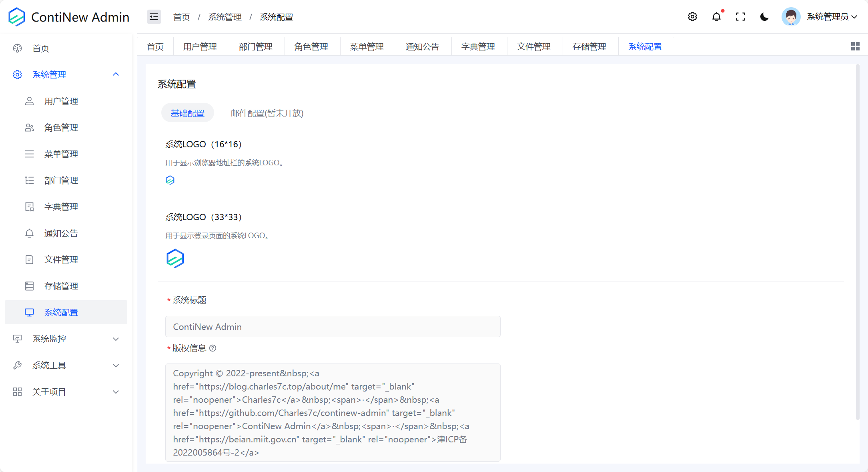Open the settings gear in top bar
The image size is (868, 472).
[692, 17]
